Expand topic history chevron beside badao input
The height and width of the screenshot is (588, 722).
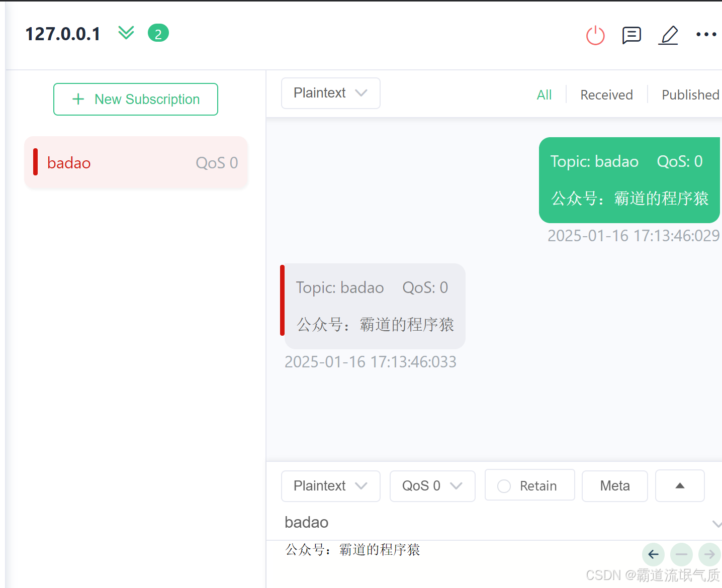coord(717,524)
